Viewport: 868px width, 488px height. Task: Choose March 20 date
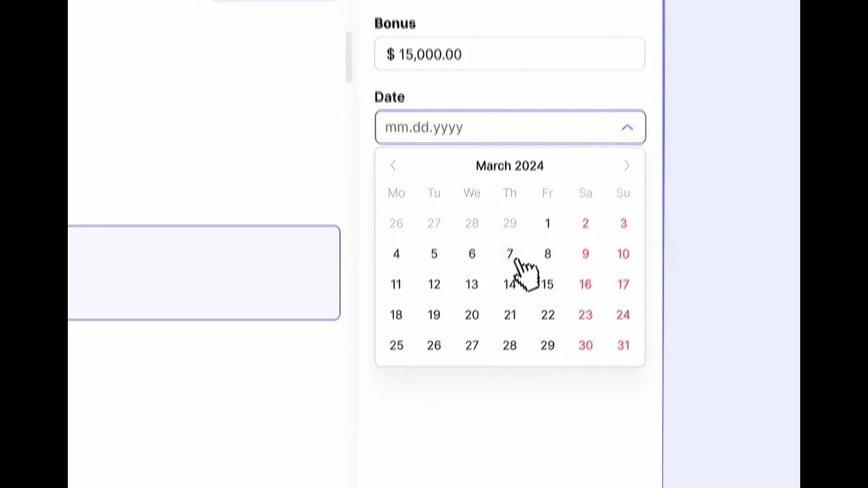click(472, 314)
